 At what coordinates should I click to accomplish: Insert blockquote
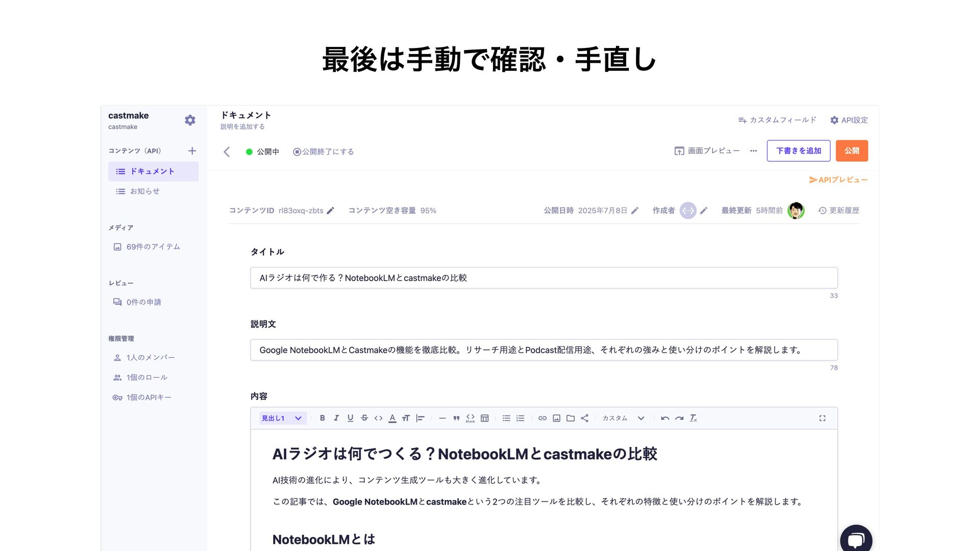point(456,418)
